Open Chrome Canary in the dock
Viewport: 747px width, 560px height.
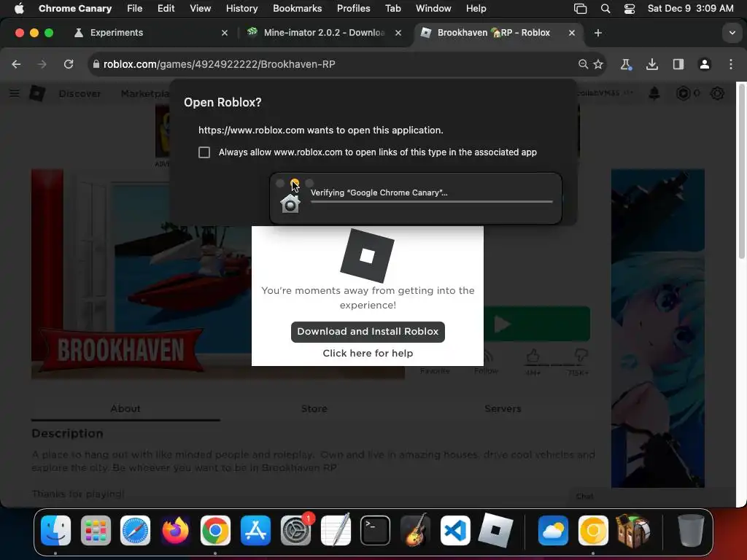[593, 530]
